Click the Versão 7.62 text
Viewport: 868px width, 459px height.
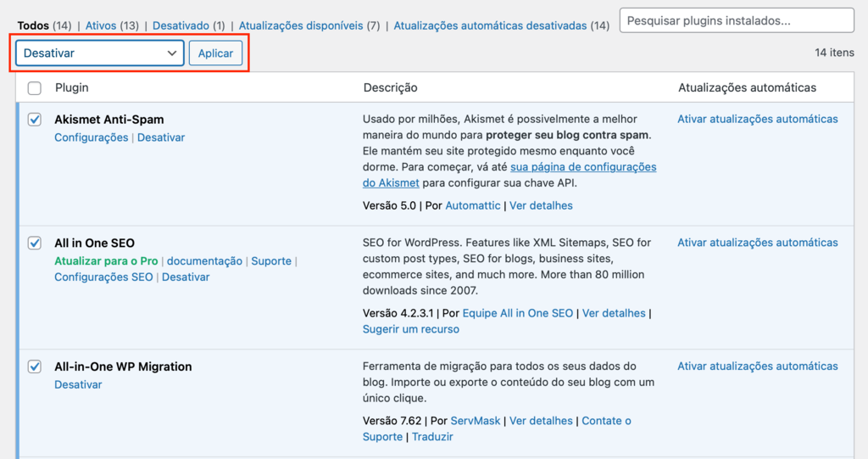[392, 421]
